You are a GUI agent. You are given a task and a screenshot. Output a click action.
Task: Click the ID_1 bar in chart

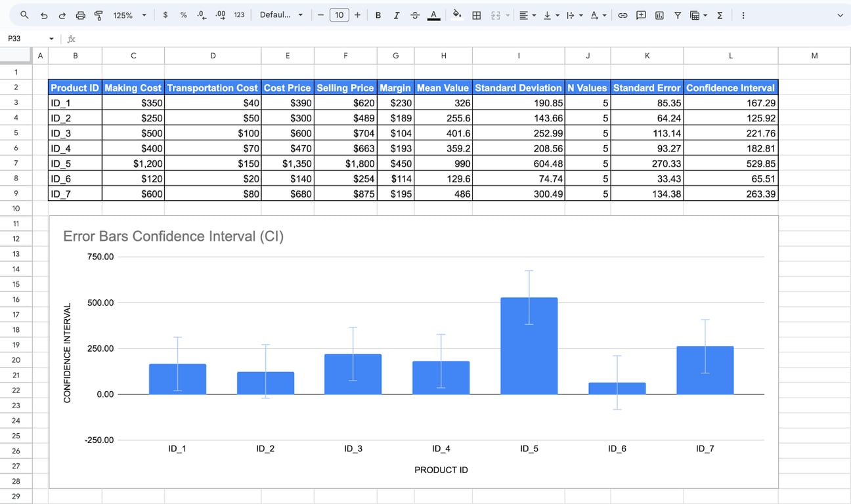point(177,379)
